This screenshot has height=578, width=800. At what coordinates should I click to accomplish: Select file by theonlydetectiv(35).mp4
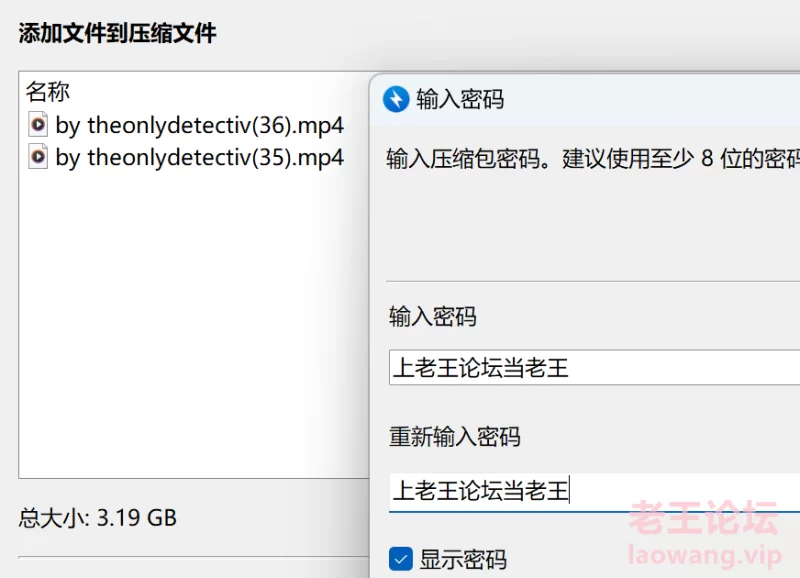[186, 158]
